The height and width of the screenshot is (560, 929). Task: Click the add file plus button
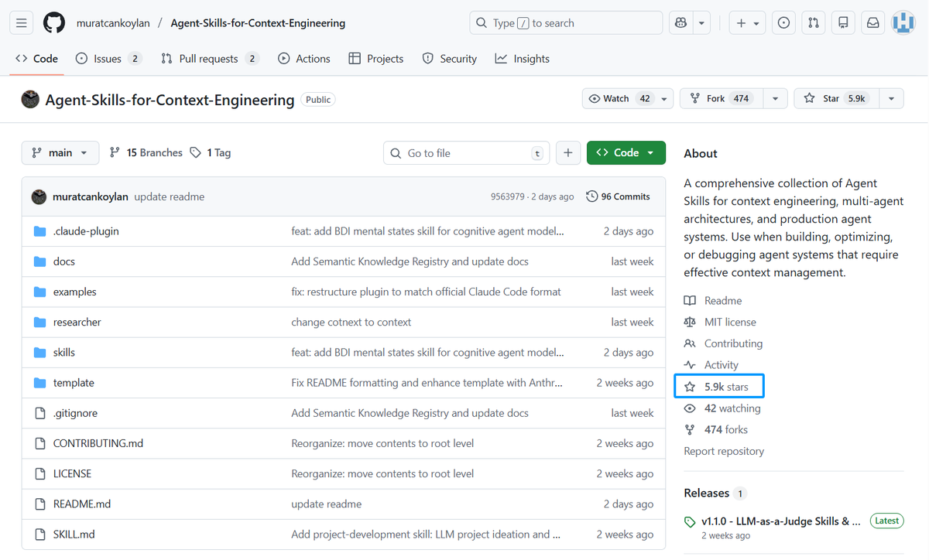point(568,153)
